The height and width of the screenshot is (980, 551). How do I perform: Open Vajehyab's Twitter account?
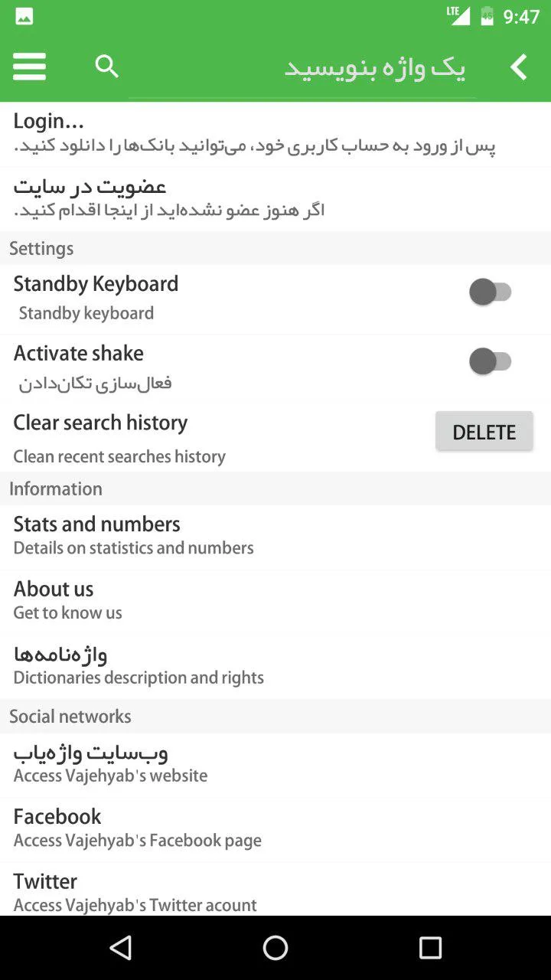click(x=275, y=890)
